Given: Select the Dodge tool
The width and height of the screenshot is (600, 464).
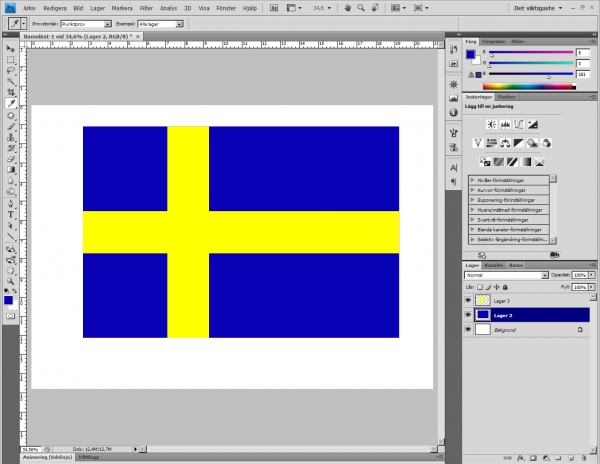Looking at the screenshot, I should click(11, 191).
